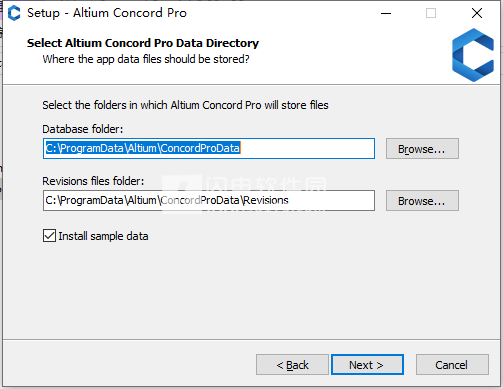Click the 'Select Altium Concord Pro Data Directory' heading
The height and width of the screenshot is (389, 503).
click(x=143, y=43)
